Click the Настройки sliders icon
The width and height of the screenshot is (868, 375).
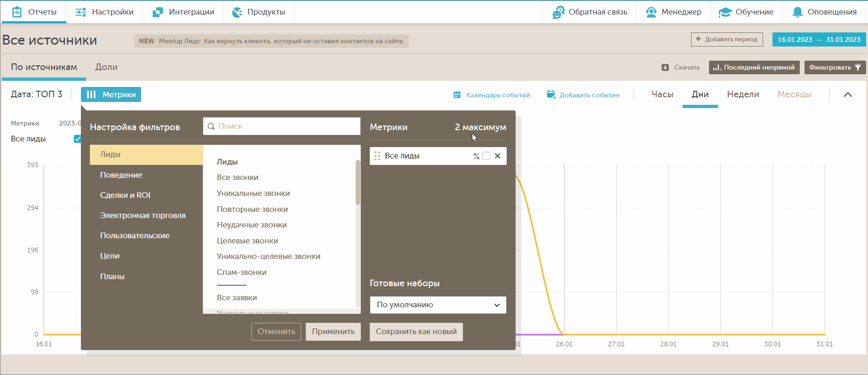80,12
